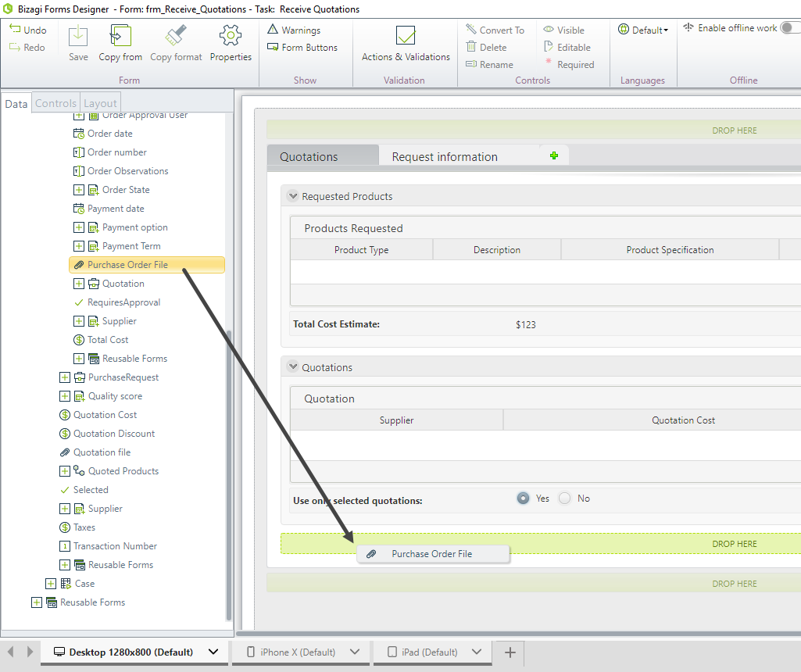Click the Redo icon
801x672 pixels.
click(15, 47)
